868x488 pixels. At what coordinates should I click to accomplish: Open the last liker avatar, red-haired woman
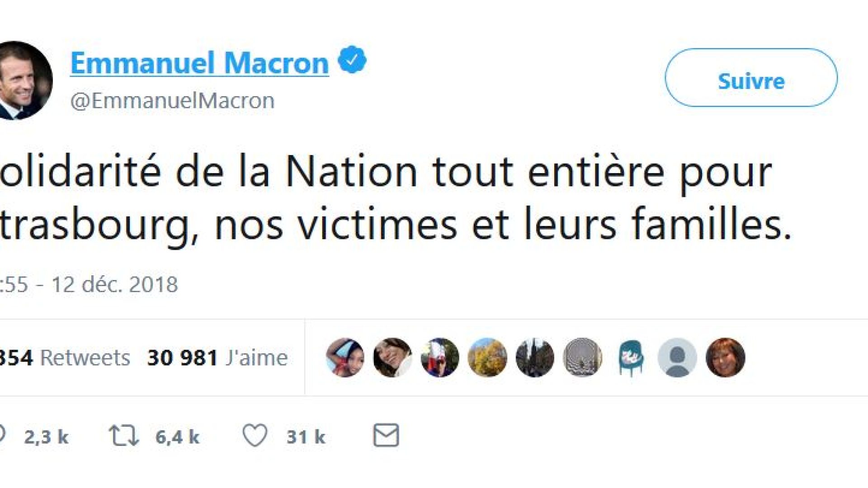[725, 357]
